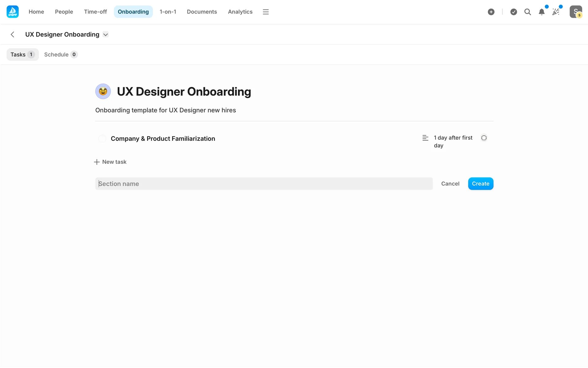The image size is (588, 368).
Task: Cancel the new section creation
Action: point(450,184)
